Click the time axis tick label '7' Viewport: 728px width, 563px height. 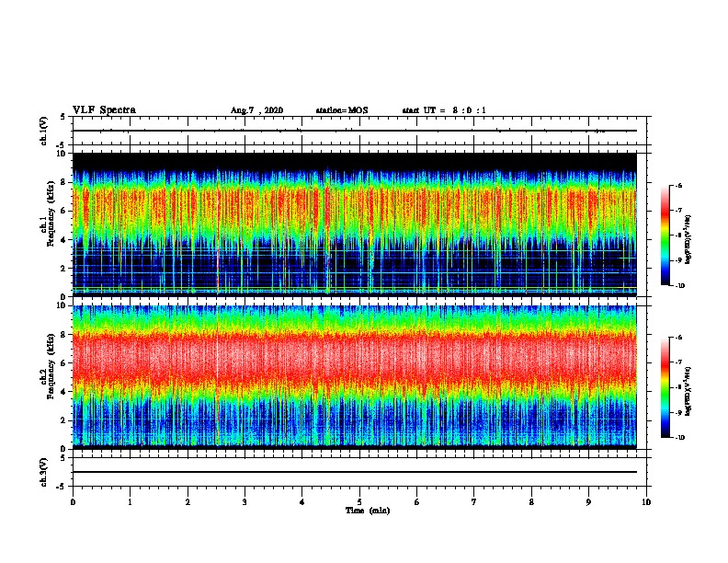pyautogui.click(x=474, y=502)
